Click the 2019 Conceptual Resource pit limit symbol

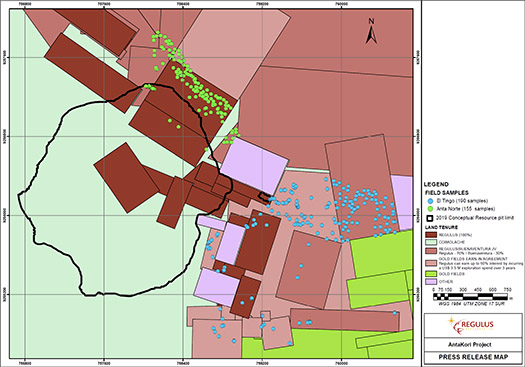(430, 218)
